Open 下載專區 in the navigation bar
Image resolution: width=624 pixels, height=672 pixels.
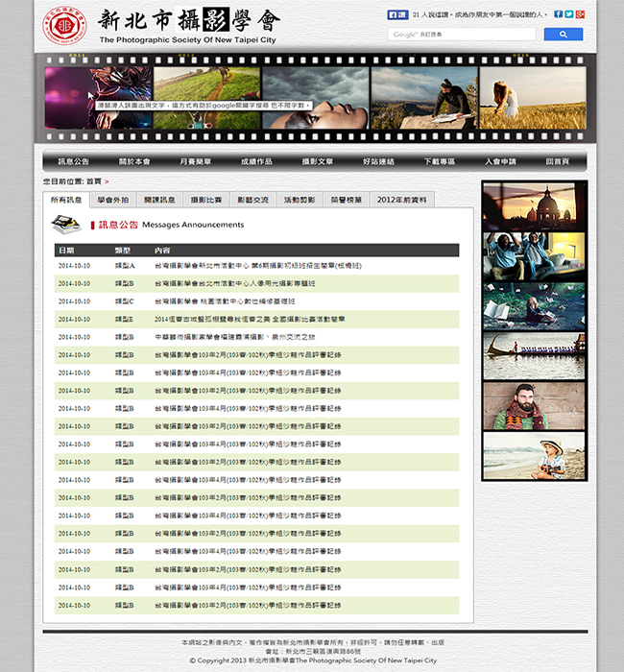point(440,161)
